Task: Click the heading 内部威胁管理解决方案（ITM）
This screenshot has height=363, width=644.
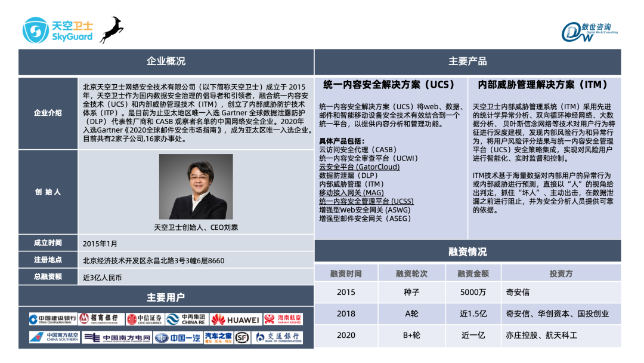Action: click(x=543, y=85)
